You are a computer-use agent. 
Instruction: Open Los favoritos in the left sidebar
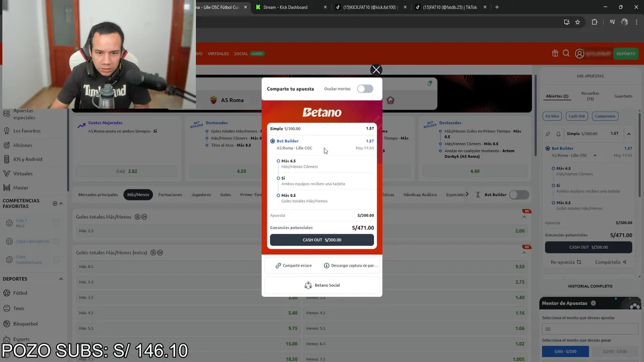pos(27,131)
